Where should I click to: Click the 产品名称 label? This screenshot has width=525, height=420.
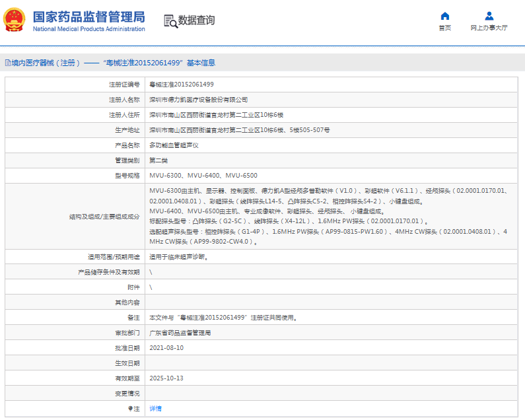pos(127,145)
